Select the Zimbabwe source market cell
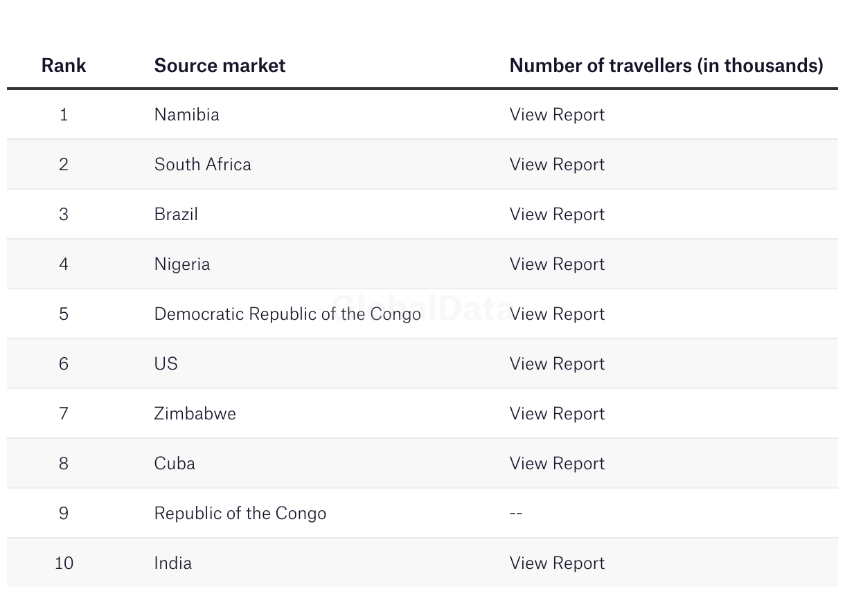 [195, 413]
